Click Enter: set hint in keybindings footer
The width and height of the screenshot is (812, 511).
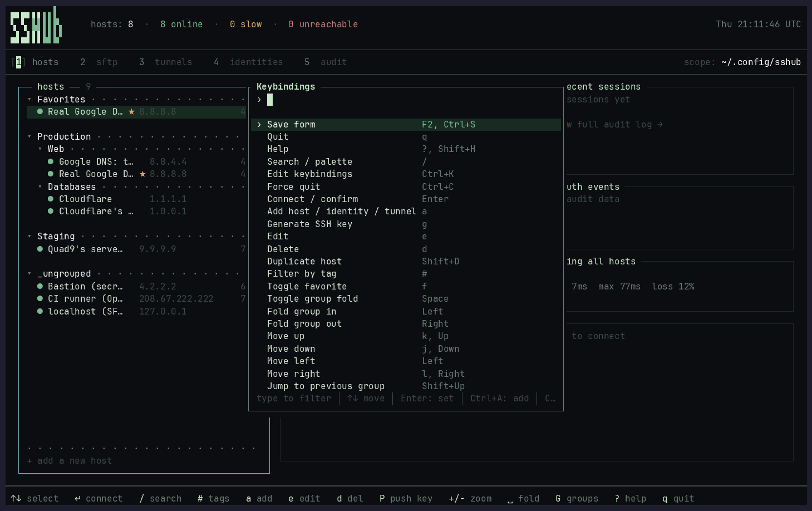tap(427, 399)
